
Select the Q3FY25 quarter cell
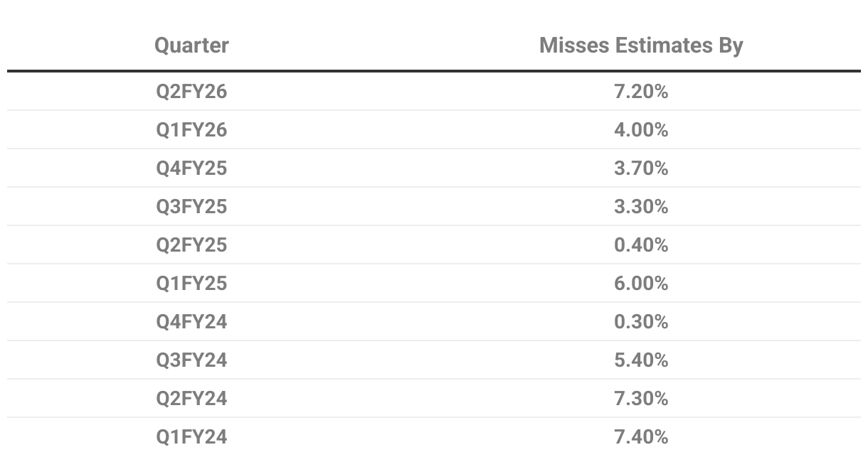coord(191,207)
